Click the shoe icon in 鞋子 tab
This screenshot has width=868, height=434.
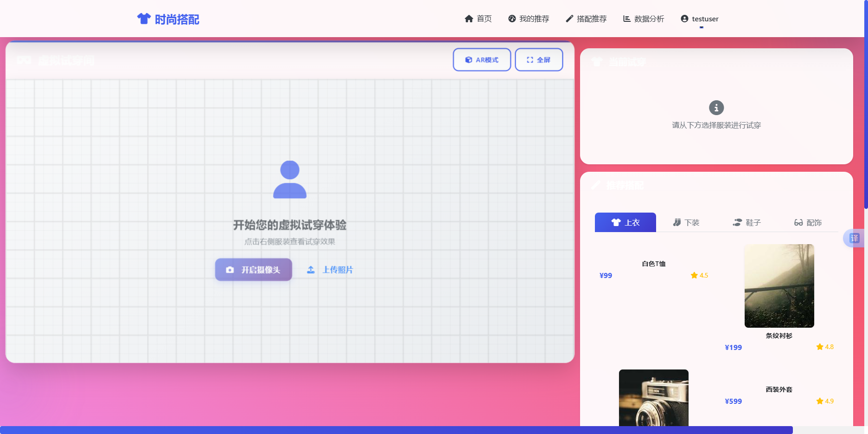737,222
